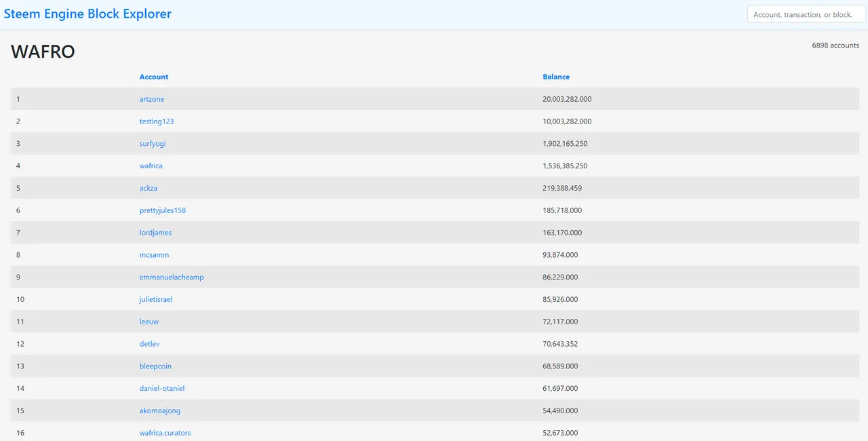View the surfyogi account
The image size is (868, 441).
click(153, 144)
